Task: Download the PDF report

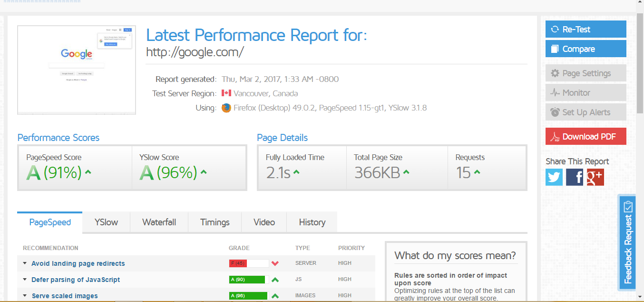Action: coord(586,136)
